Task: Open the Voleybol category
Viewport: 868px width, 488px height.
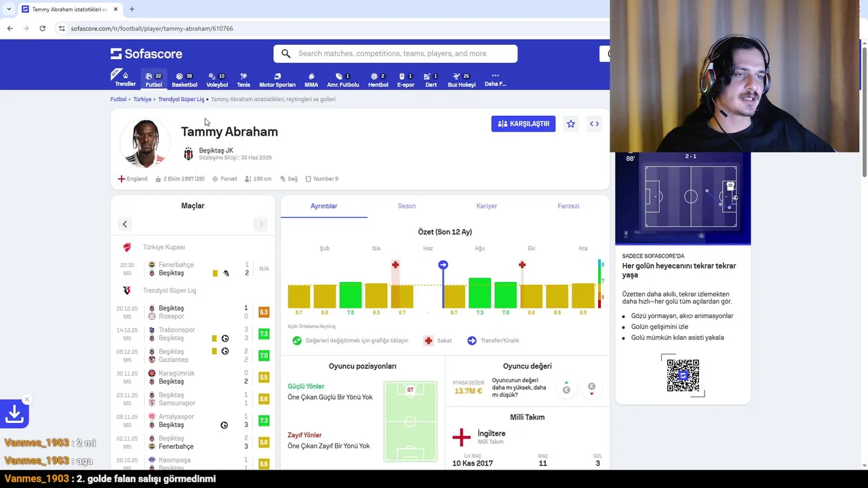Action: [217, 79]
